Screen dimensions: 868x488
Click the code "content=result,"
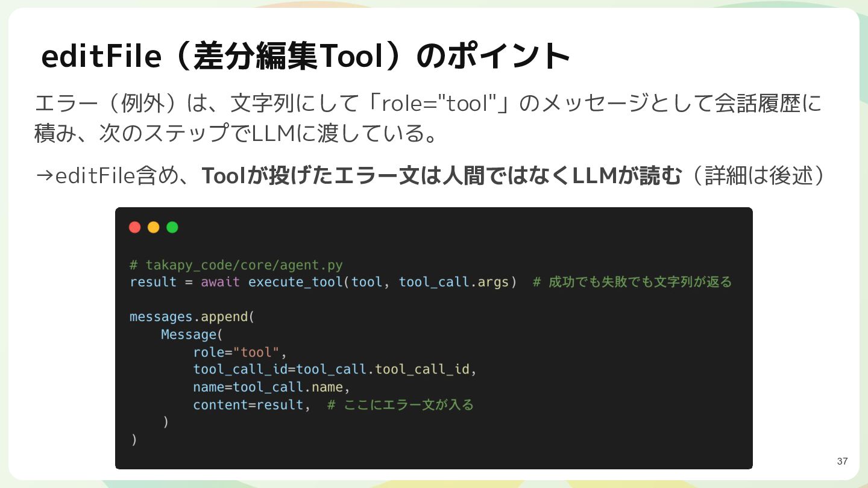(x=252, y=405)
